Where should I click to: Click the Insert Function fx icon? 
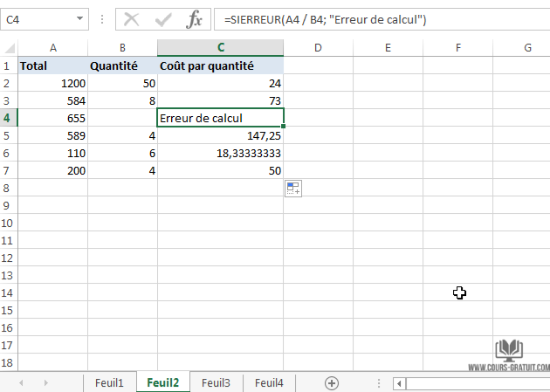click(x=195, y=19)
